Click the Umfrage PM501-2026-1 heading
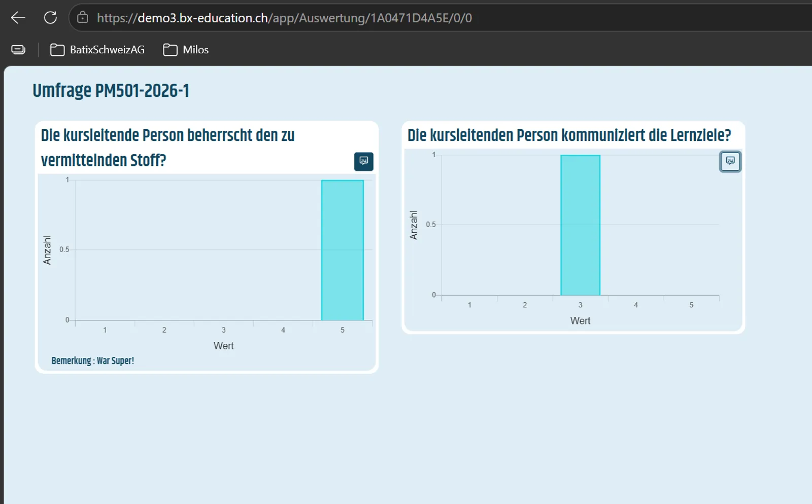The image size is (812, 504). pyautogui.click(x=111, y=91)
